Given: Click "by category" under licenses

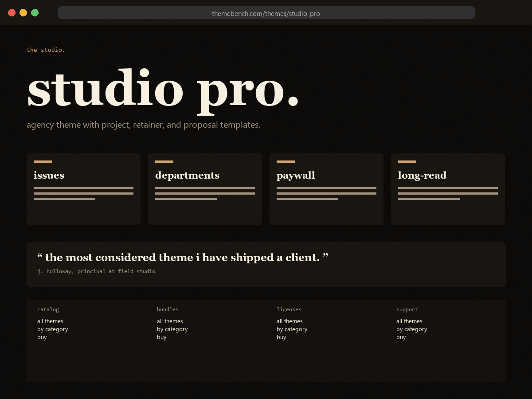Looking at the screenshot, I should pyautogui.click(x=292, y=329).
